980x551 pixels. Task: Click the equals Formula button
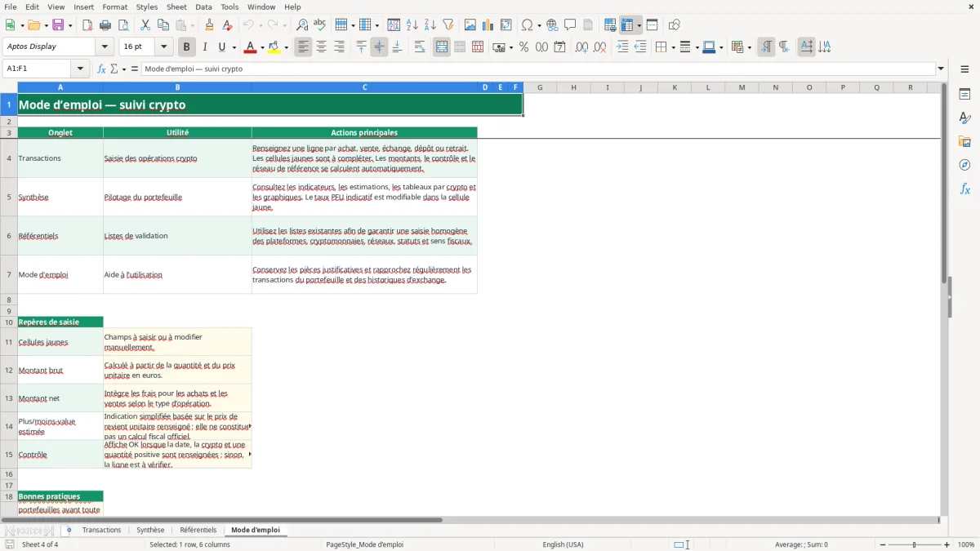click(x=135, y=69)
